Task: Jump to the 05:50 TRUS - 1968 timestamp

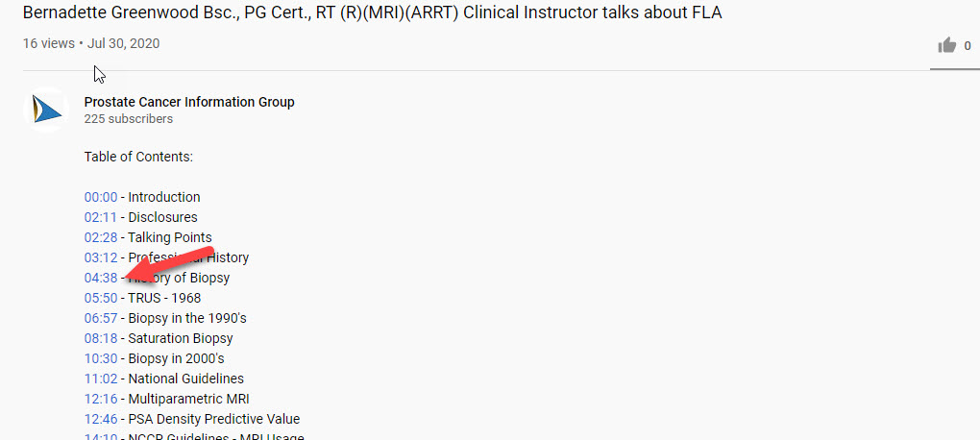Action: 101,298
